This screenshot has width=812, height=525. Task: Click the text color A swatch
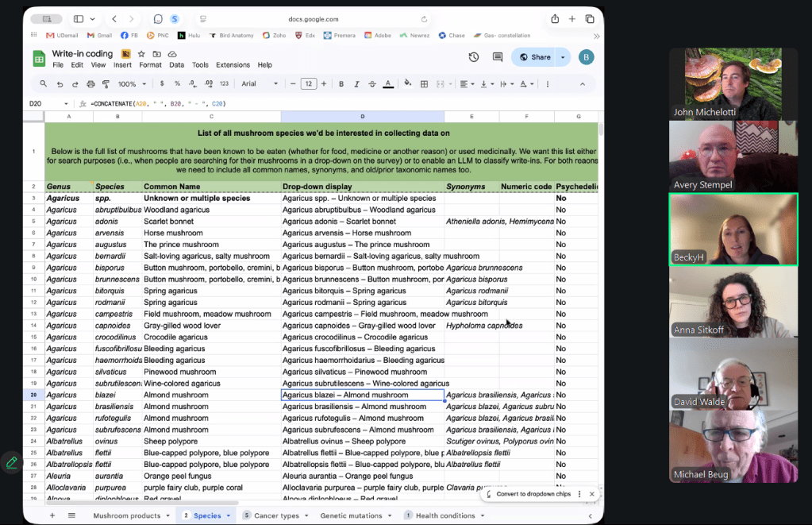[x=387, y=84]
